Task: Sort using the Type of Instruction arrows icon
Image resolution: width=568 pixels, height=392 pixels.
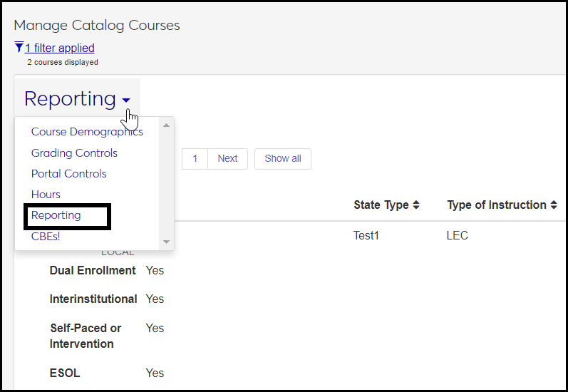Action: tap(553, 205)
